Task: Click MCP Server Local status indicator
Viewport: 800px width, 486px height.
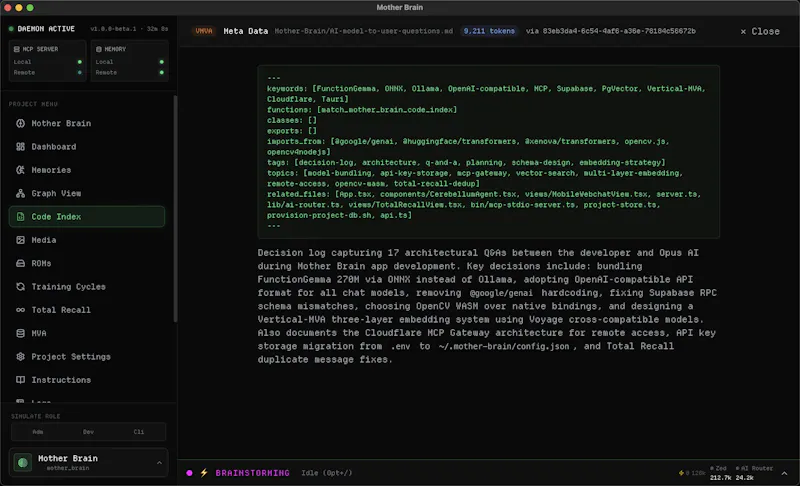Action: coord(80,62)
